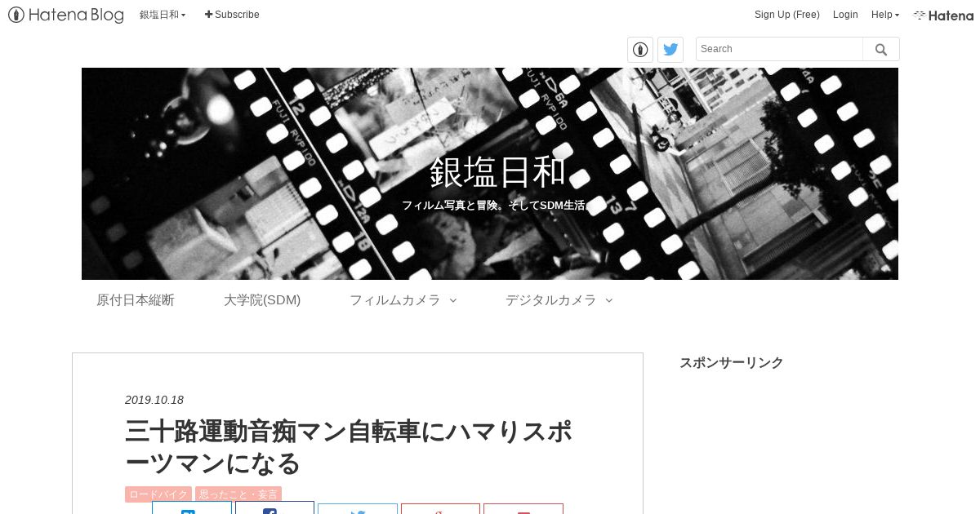The width and height of the screenshot is (980, 514).
Task: Expand the フィルムカメラ menu chevron
Action: pos(453,300)
